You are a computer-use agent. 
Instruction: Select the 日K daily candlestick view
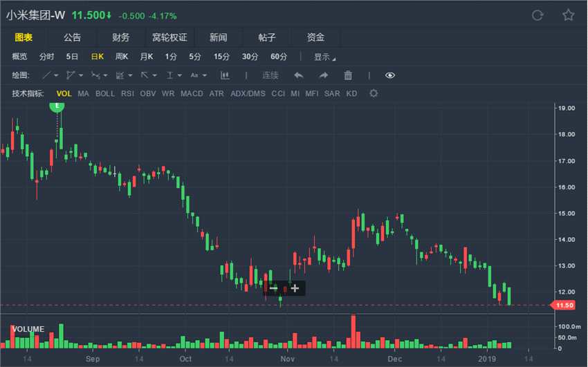(x=97, y=57)
